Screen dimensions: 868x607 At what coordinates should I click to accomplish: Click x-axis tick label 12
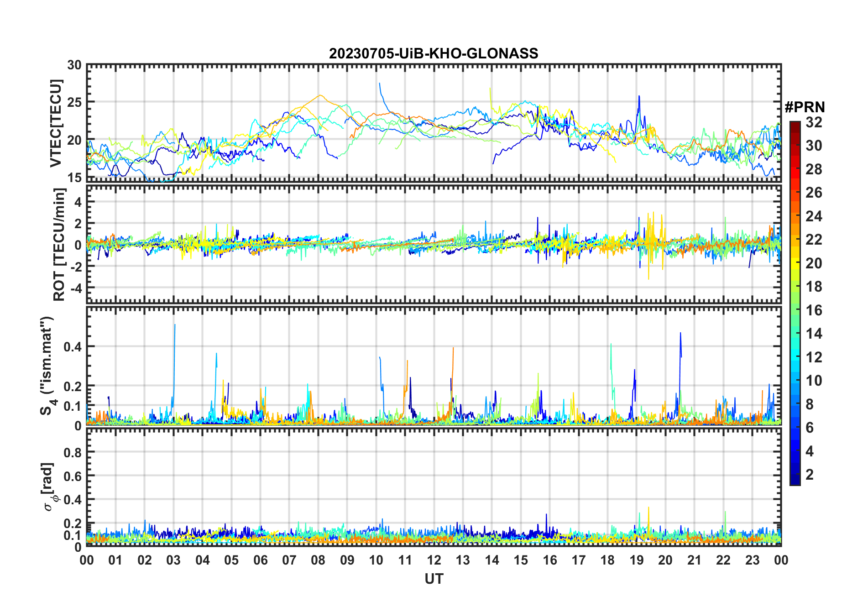[x=434, y=560]
